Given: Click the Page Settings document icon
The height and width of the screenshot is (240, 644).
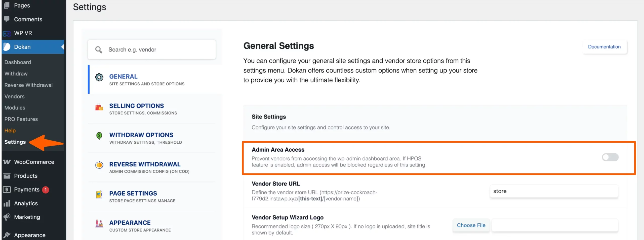Looking at the screenshot, I should coord(99,194).
